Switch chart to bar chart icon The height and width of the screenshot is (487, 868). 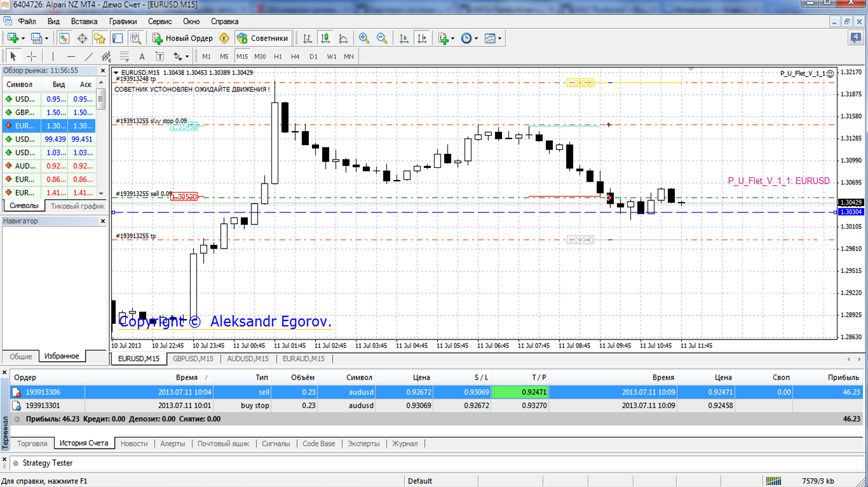pos(308,38)
